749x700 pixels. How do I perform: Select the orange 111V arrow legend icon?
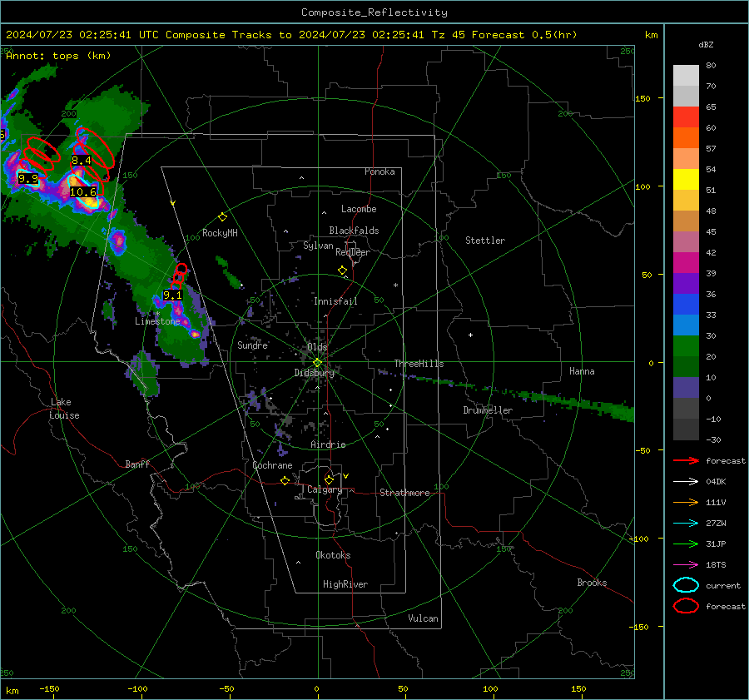tap(686, 502)
